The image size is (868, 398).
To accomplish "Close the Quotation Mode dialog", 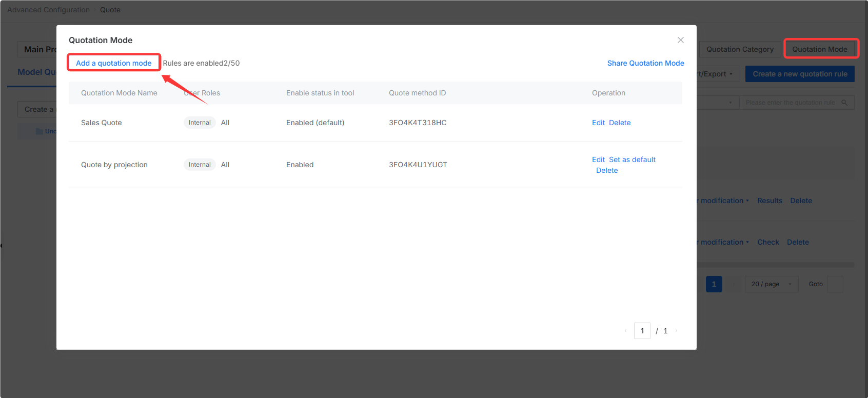I will (x=681, y=40).
